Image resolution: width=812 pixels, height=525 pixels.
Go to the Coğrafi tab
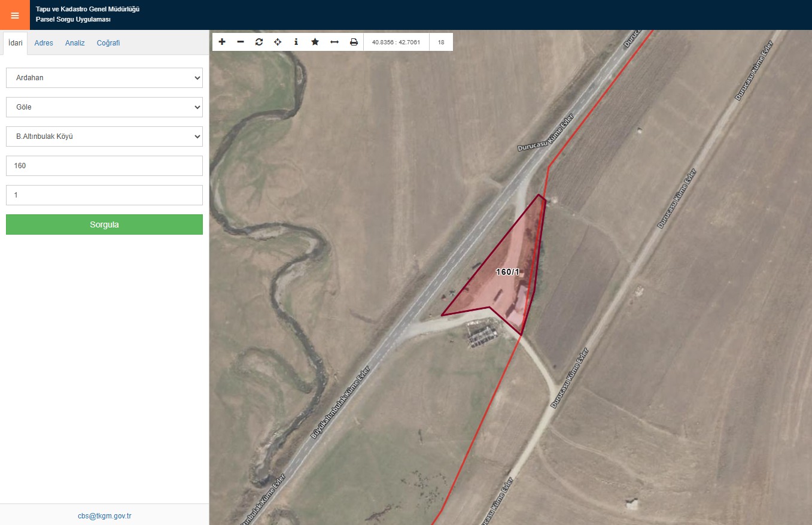coord(108,43)
